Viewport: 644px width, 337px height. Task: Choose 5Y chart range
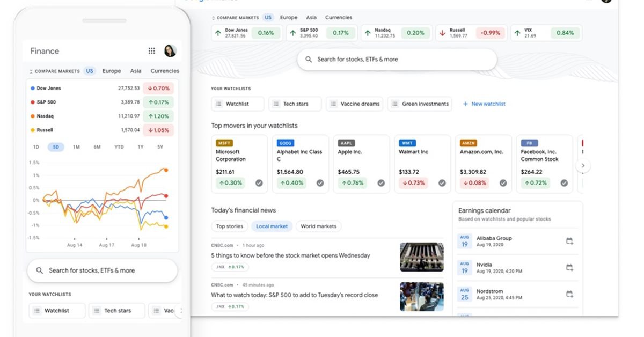160,147
